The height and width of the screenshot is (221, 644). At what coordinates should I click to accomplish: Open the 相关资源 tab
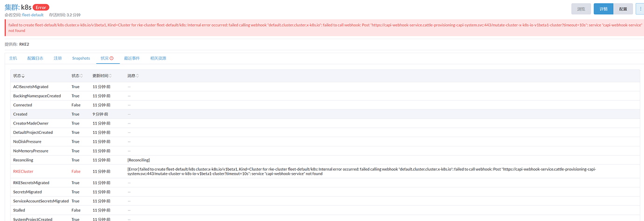158,58
